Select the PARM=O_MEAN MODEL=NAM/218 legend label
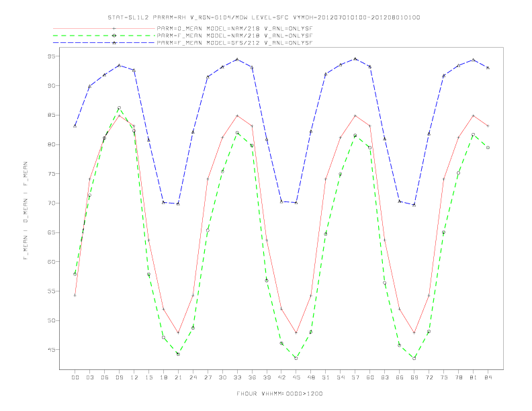This screenshot has height=411, width=532. coord(234,28)
